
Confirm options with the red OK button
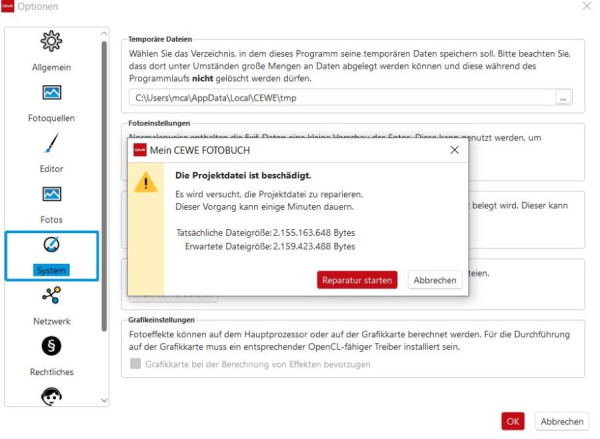click(513, 421)
